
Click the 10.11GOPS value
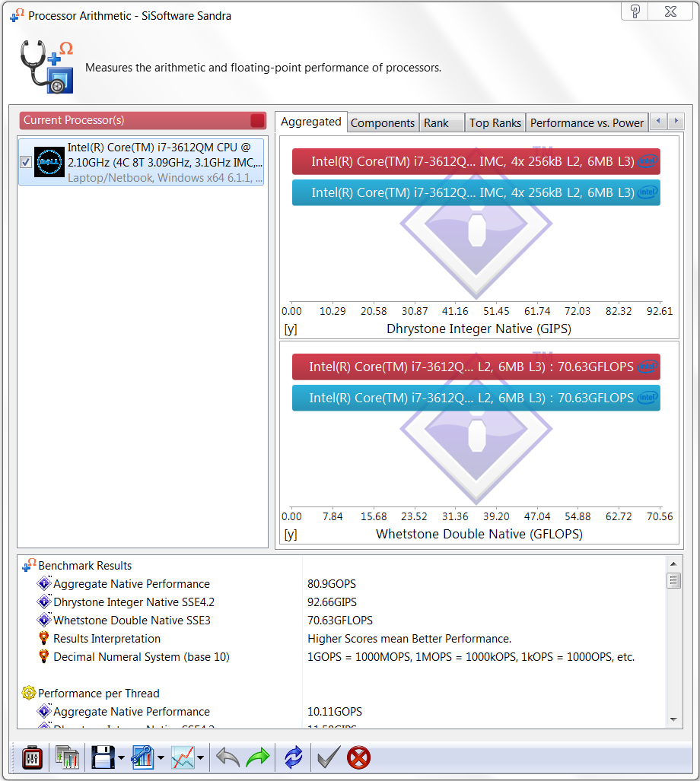[x=335, y=711]
